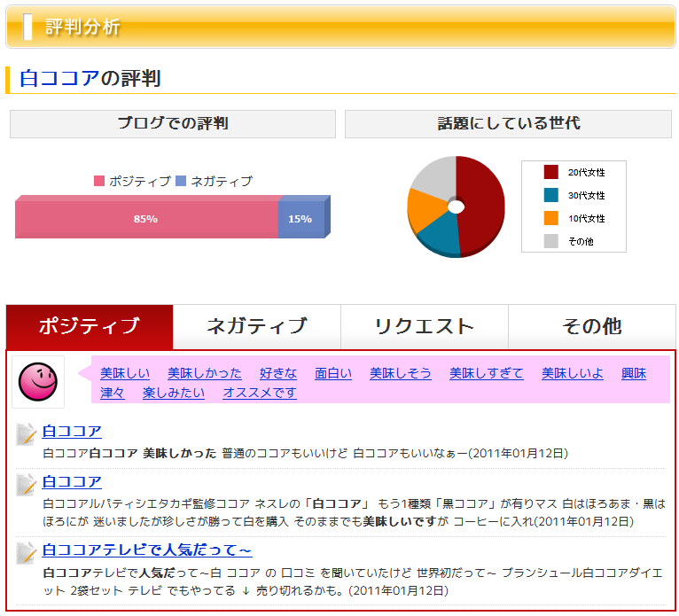The width and height of the screenshot is (679, 616).
Task: Follow the 興味津々 keyword link
Action: [634, 373]
